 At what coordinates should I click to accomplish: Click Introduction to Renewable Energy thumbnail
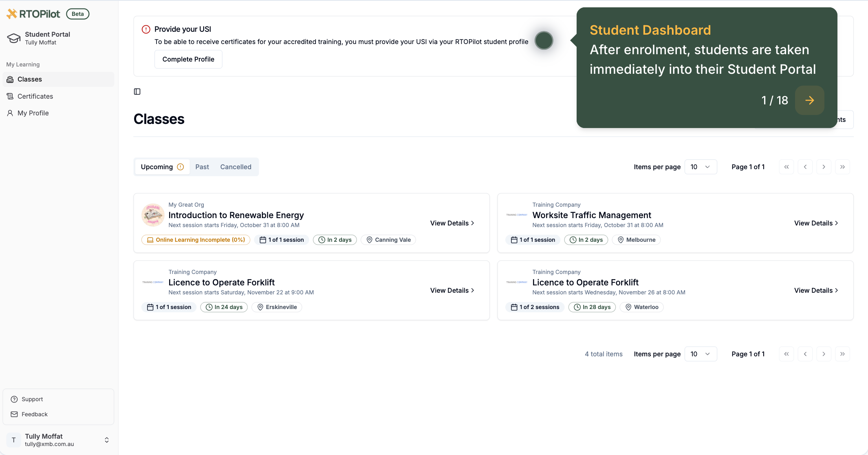[153, 215]
